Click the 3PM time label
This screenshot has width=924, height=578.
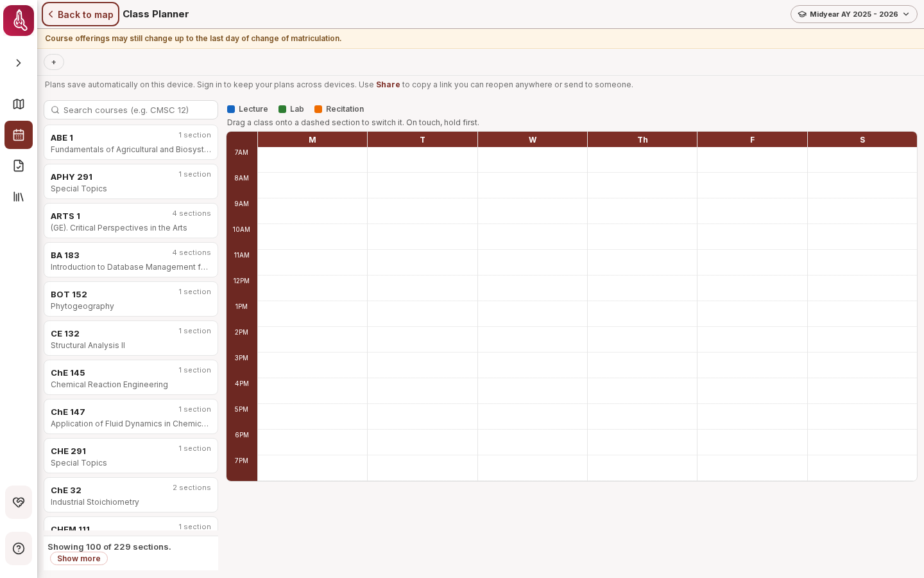(241, 358)
